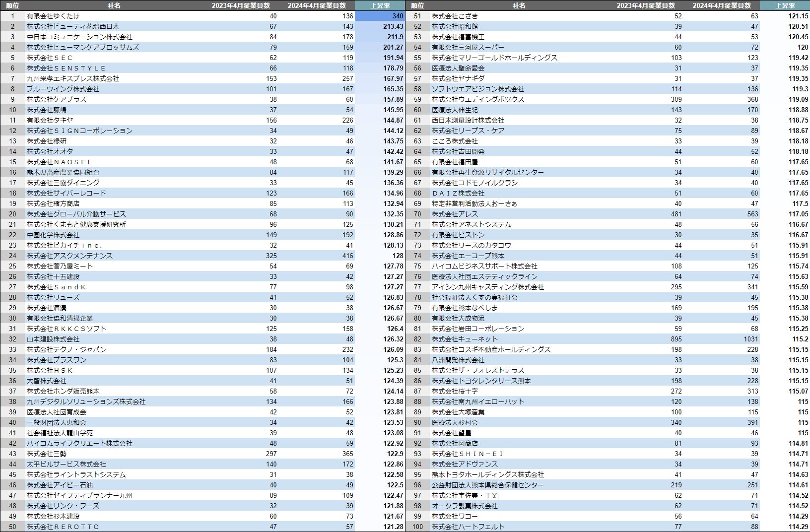Image resolution: width=810 pixels, height=532 pixels.
Task: Select ハイコムライフクリエート株式会社
Action: pyautogui.click(x=79, y=443)
